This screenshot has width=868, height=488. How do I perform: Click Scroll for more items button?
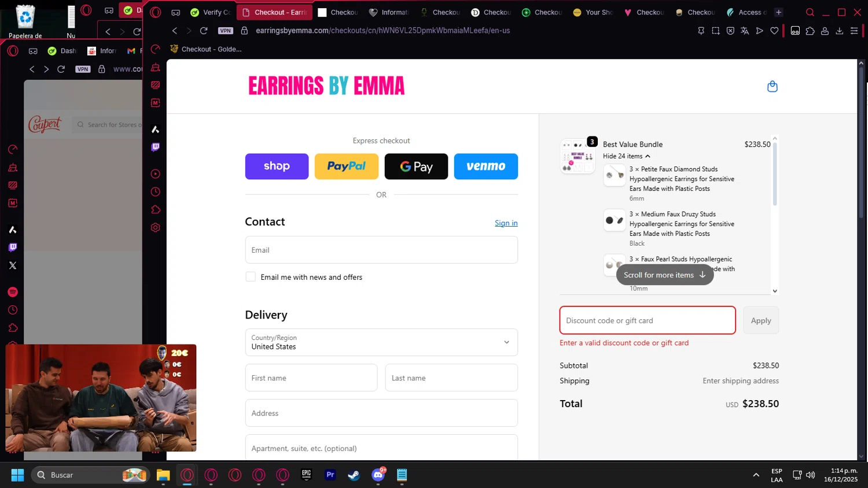[x=665, y=275]
